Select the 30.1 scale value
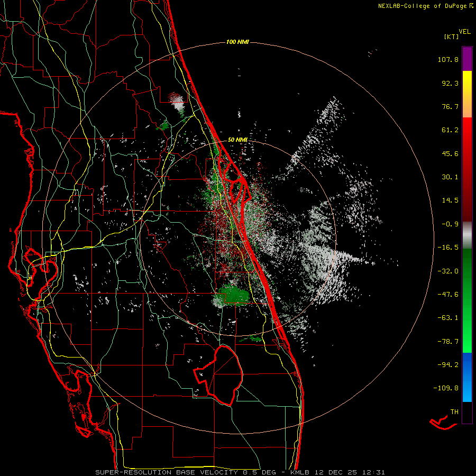Screen dimensions: 476x476 [x=450, y=177]
